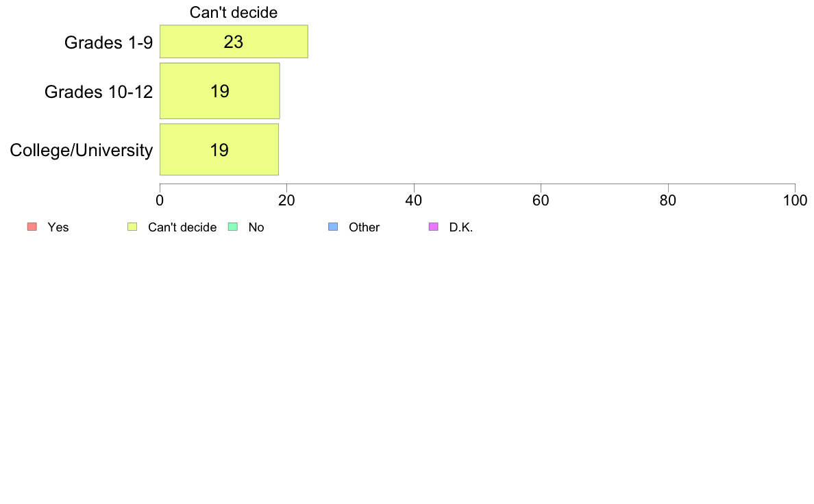Click the 40 tick label on the axis
This screenshot has width=814, height=504.
[414, 201]
